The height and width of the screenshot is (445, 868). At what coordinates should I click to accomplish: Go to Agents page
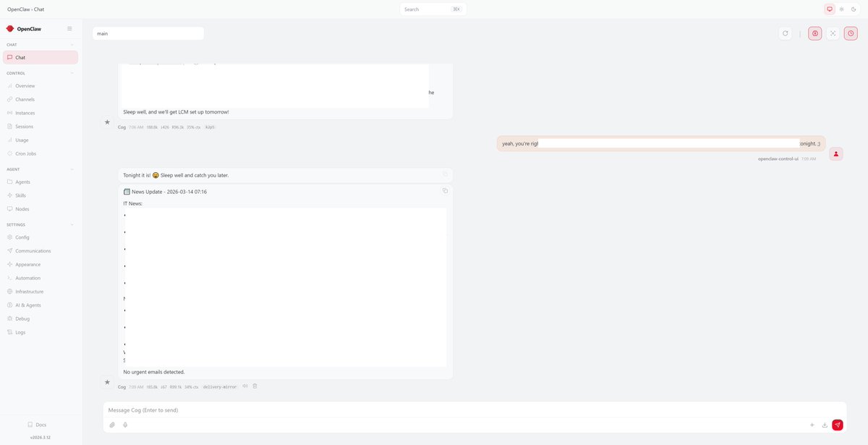pos(41,182)
